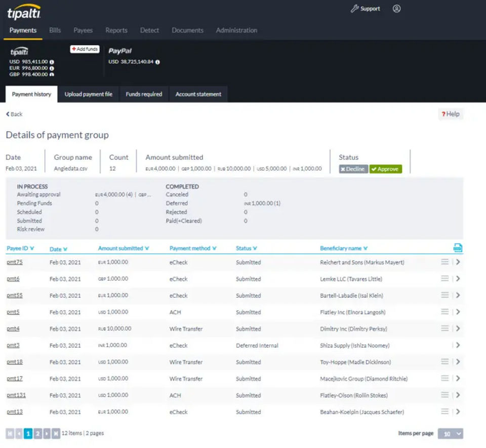Open the Bills menu
This screenshot has height=448, width=486.
[x=55, y=30]
